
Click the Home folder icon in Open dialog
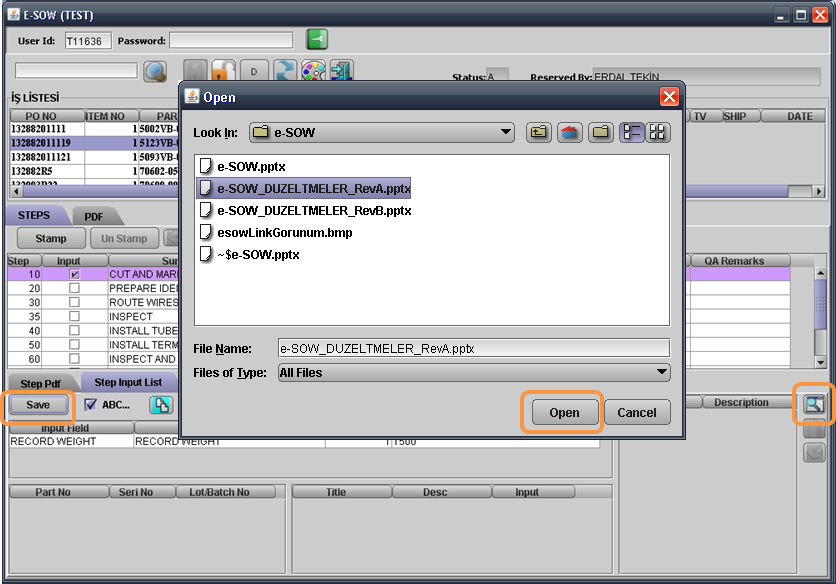pos(570,132)
